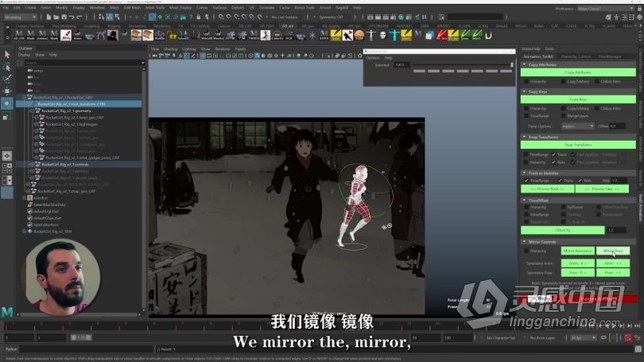Image resolution: width=644 pixels, height=362 pixels.
Task: Click the Outliner vertical scrollbar
Action: tap(144, 189)
